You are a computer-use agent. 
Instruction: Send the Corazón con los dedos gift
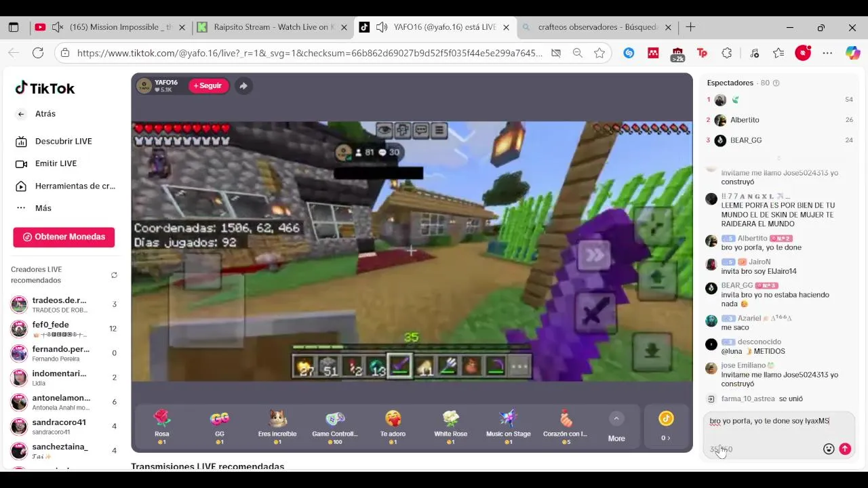tap(566, 428)
